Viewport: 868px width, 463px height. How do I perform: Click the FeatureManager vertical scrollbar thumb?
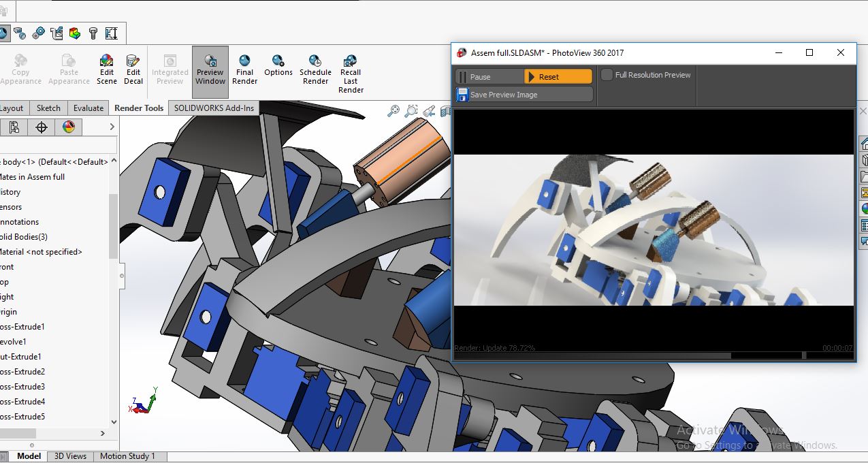click(x=114, y=226)
